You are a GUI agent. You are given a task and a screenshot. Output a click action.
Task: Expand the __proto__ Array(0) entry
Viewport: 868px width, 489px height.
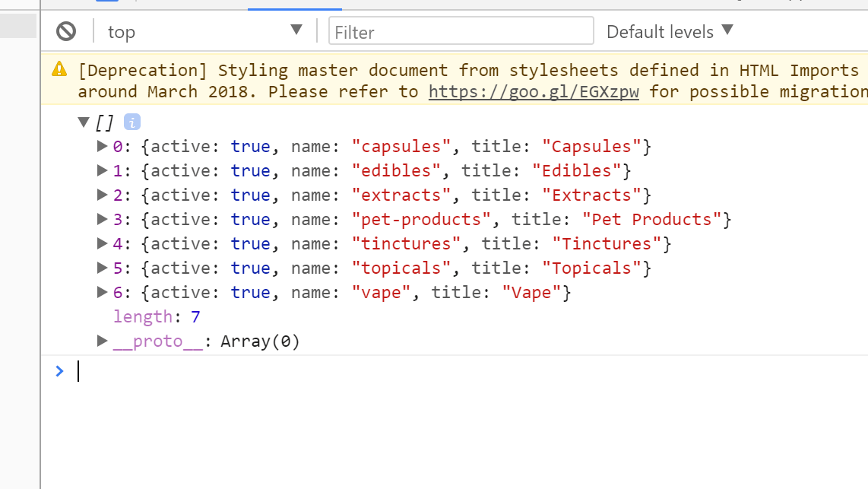pyautogui.click(x=102, y=341)
